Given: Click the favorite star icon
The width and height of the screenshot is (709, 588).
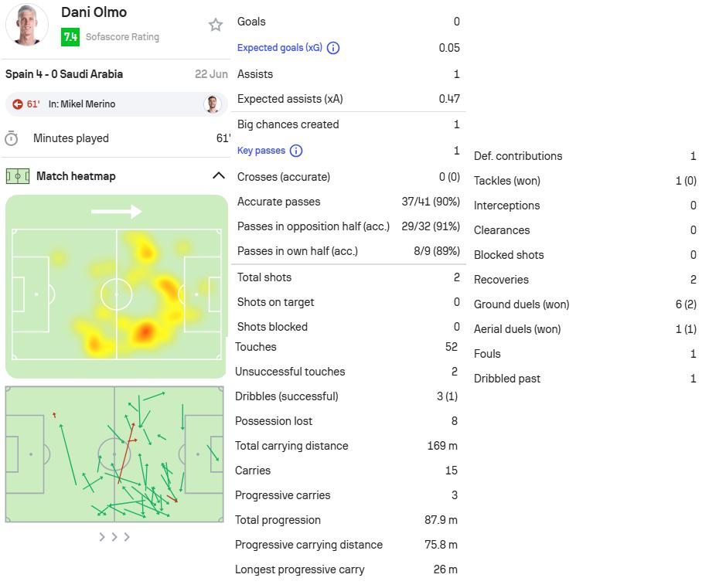Looking at the screenshot, I should pos(215,25).
